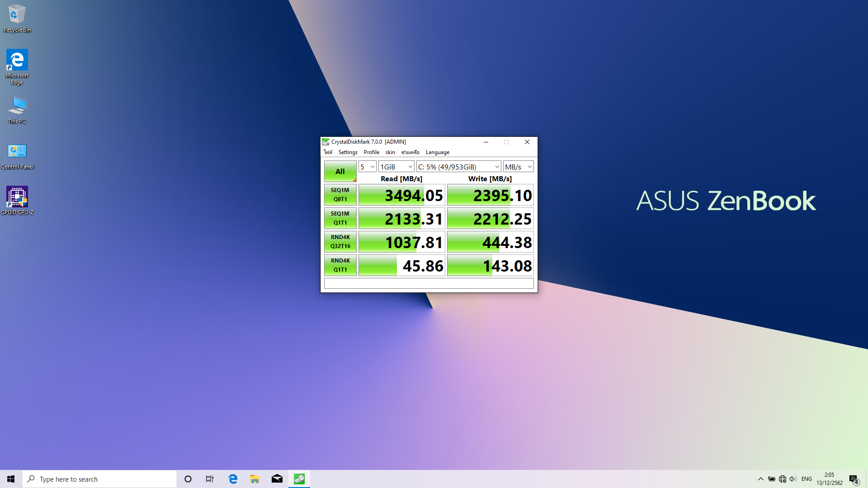Click the battery power tray icon
Screen dimensions: 868x488
772,479
